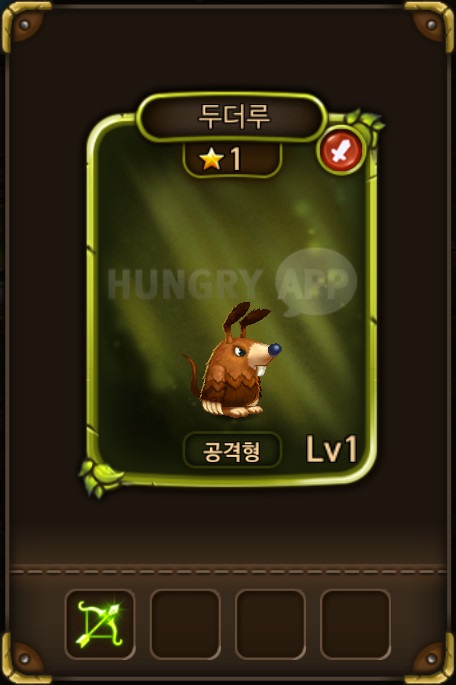The image size is (456, 685).
Task: Click the top-right corner metal rivet
Action: point(432,24)
